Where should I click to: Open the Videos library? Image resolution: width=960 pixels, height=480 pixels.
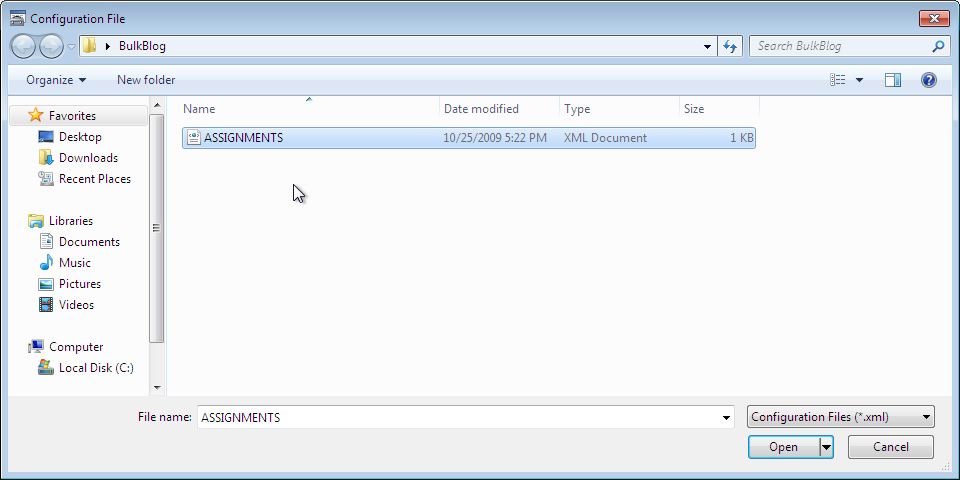click(77, 305)
